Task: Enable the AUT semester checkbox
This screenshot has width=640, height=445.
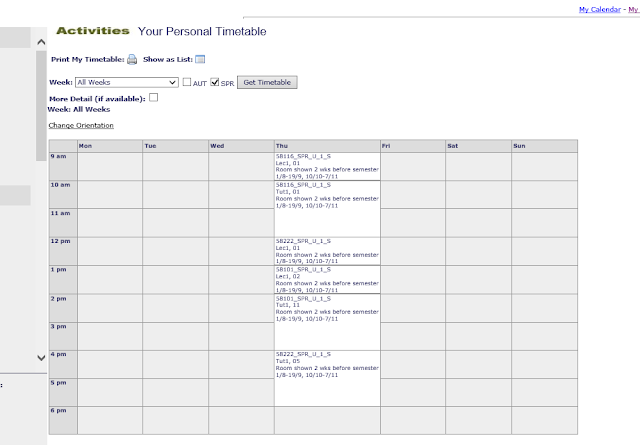Action: coord(187,82)
